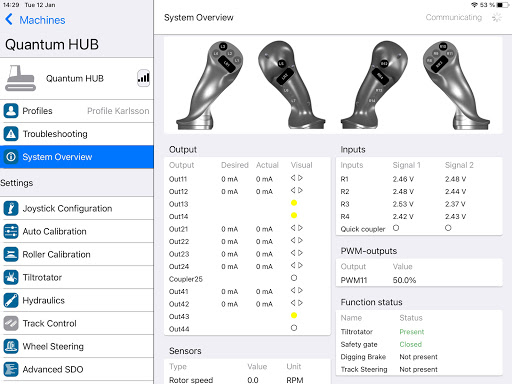Toggle the Out13 yellow visual indicator
This screenshot has width=512, height=384.
[x=294, y=203]
